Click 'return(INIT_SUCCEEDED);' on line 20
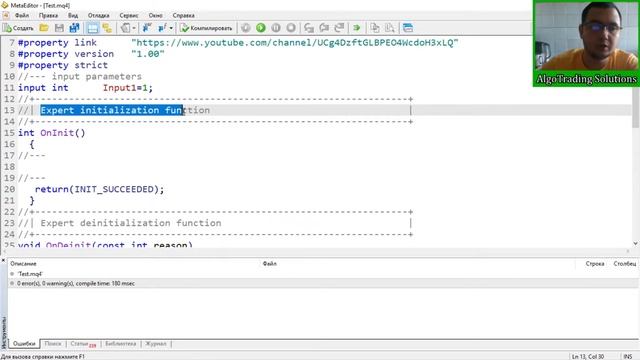The image size is (640, 360). coord(99,189)
